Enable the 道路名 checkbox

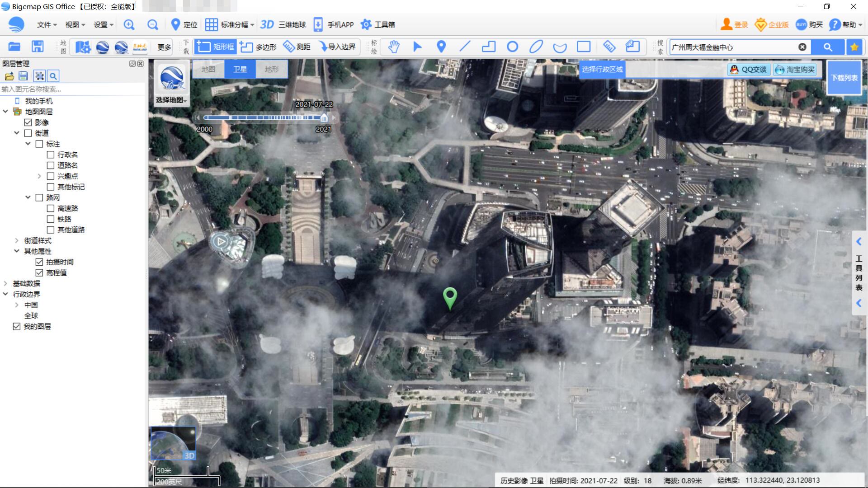coord(51,165)
